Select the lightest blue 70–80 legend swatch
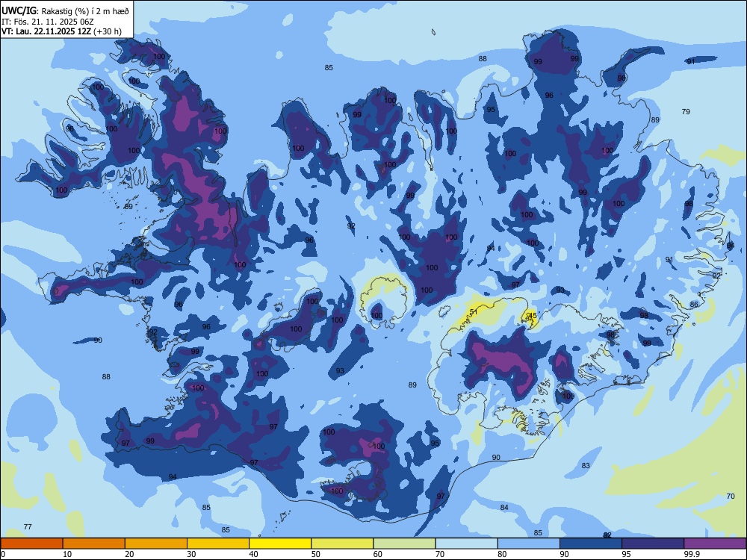This screenshot has height=560, width=747. (467, 544)
